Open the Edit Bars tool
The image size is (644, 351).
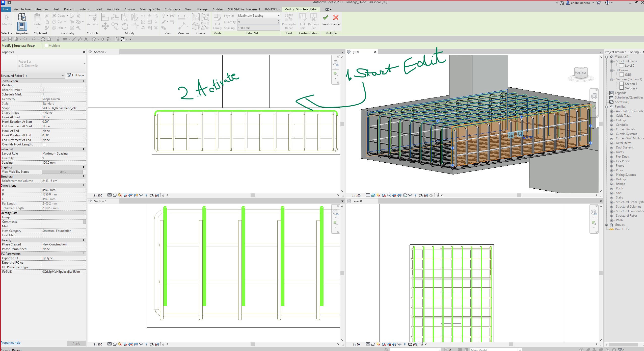tap(302, 21)
